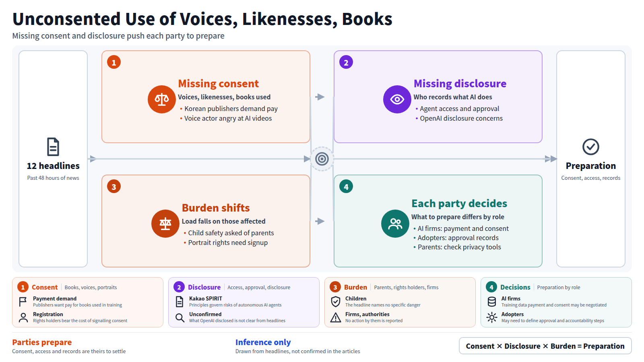The height and width of the screenshot is (362, 644).
Task: Click the flag icon next to Payment demand
Action: tap(23, 302)
